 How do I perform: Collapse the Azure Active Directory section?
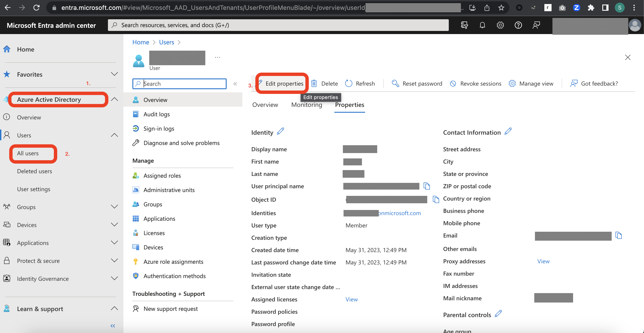pyautogui.click(x=114, y=99)
